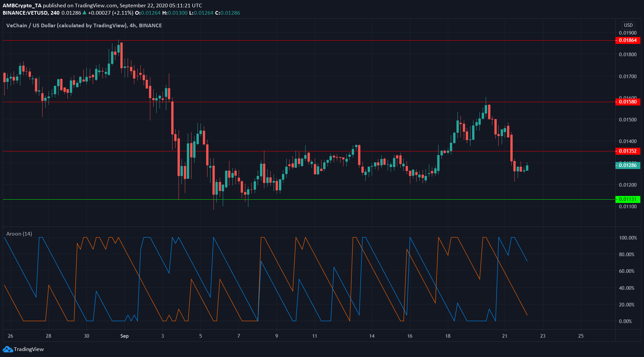The image size is (644, 357).
Task: Click the date 21 on time axis
Action: pyautogui.click(x=505, y=336)
